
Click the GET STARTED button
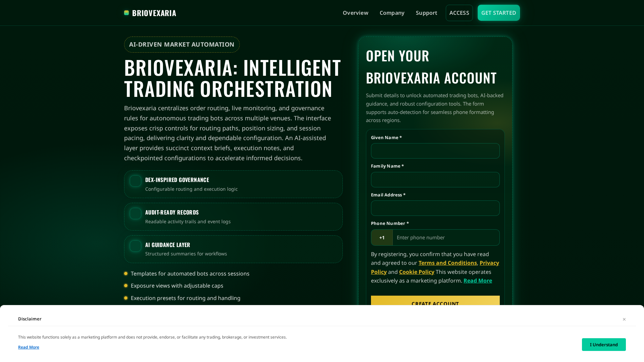click(499, 13)
